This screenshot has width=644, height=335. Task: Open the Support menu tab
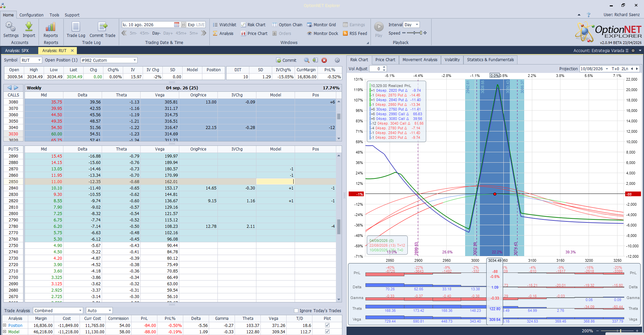coord(72,15)
